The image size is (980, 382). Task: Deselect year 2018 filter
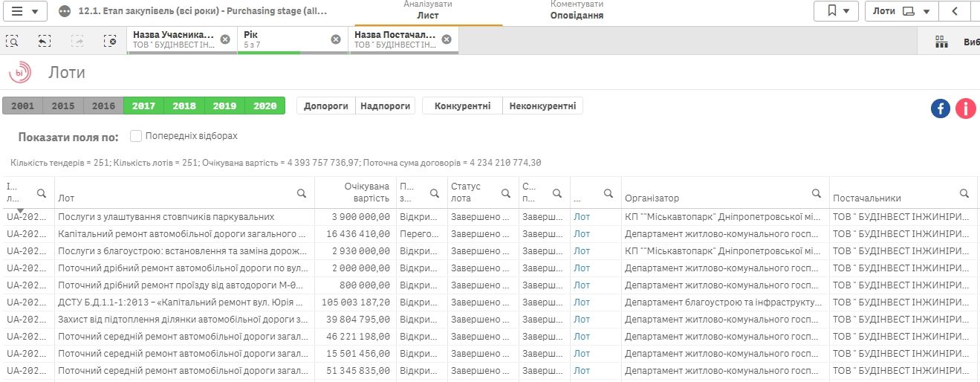click(184, 106)
